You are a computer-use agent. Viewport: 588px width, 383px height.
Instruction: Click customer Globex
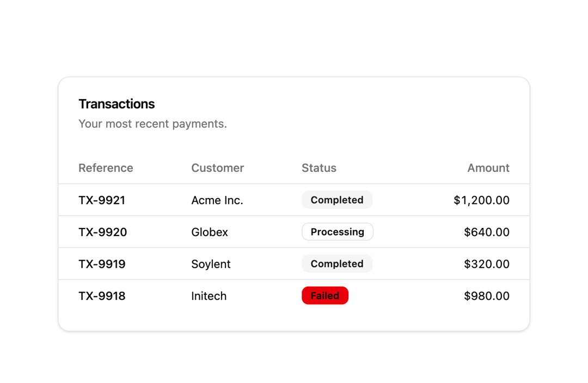[210, 232]
